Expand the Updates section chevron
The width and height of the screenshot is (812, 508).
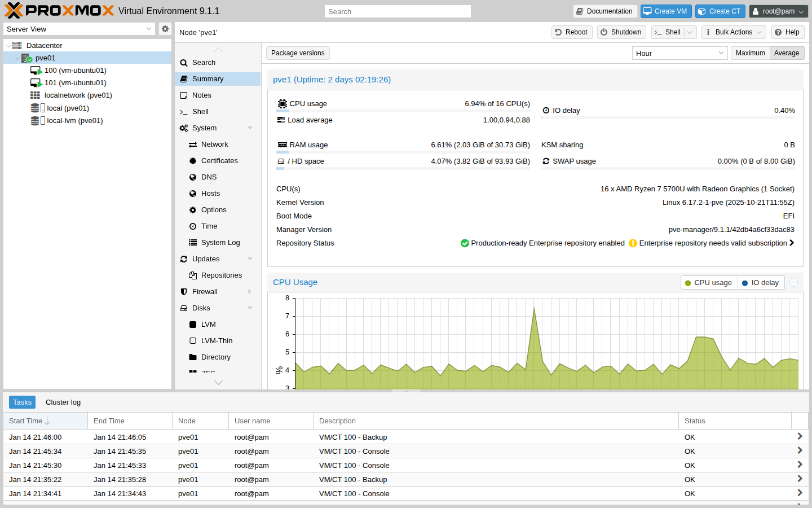pyautogui.click(x=250, y=259)
